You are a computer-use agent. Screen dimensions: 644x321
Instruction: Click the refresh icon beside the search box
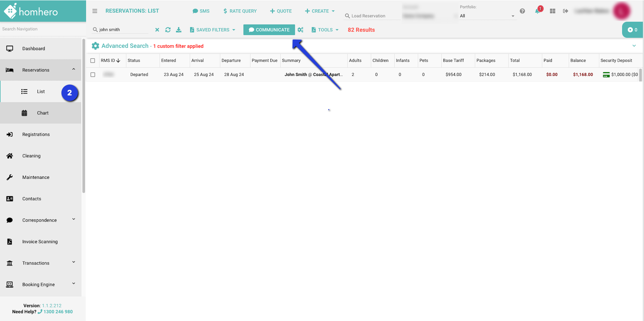168,30
